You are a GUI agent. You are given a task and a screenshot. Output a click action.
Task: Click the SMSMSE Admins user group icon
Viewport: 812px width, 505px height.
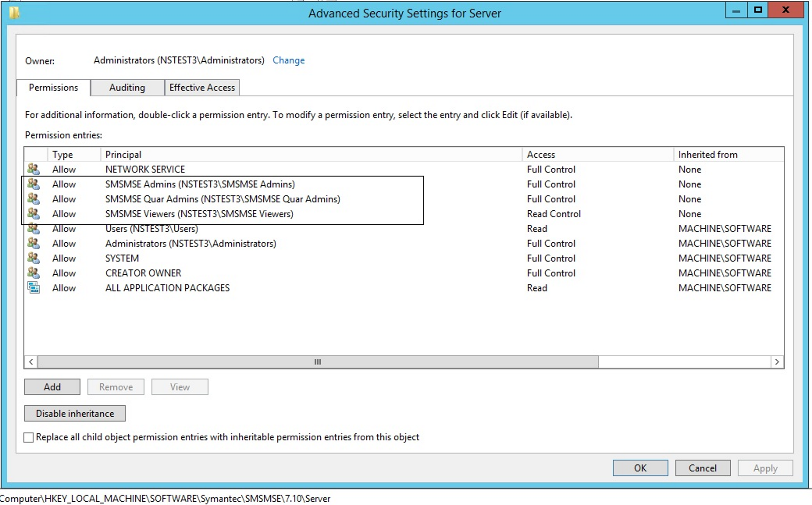pos(33,184)
